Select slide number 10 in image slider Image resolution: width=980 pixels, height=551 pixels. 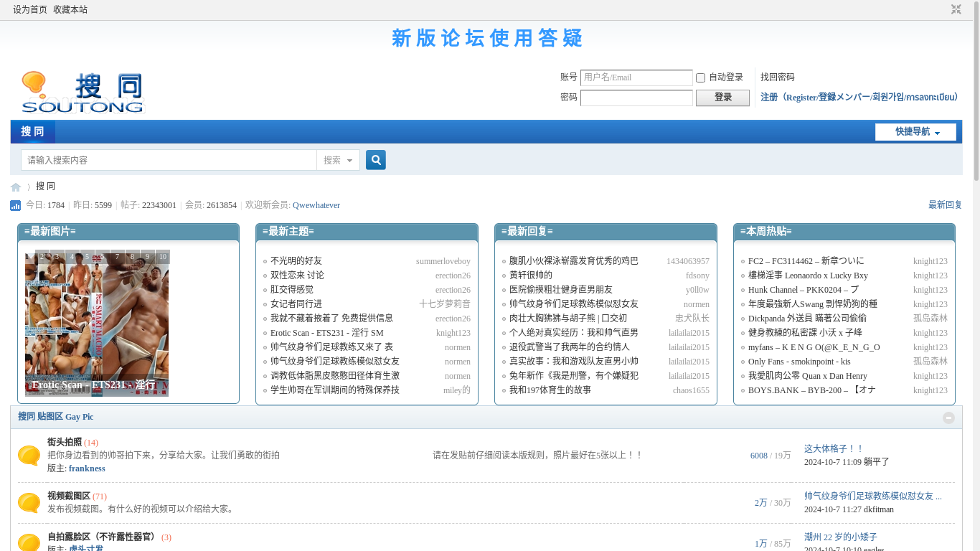pos(163,257)
